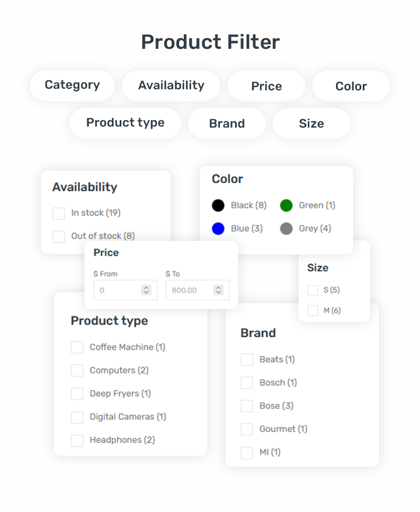The height and width of the screenshot is (512, 420).
Task: Focus the price From input field
Action: tap(118, 290)
